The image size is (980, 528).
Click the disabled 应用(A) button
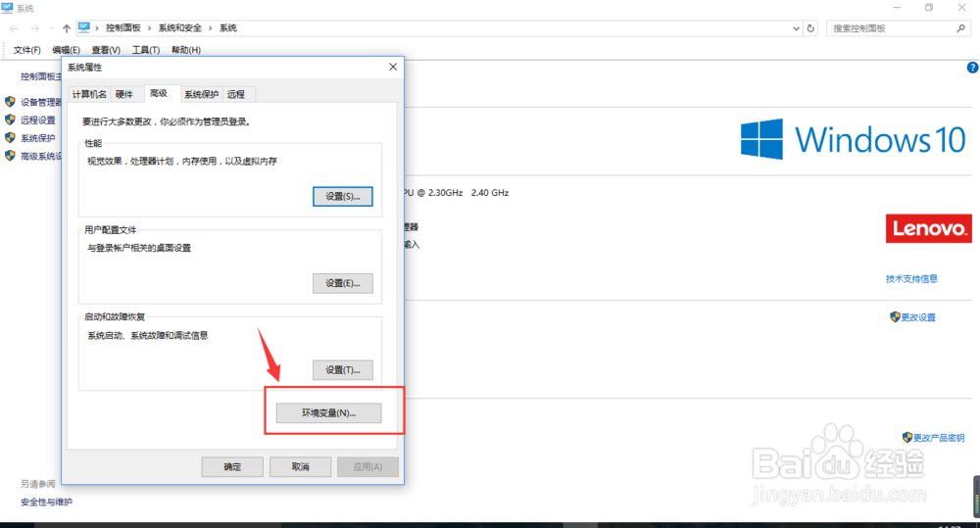point(367,466)
